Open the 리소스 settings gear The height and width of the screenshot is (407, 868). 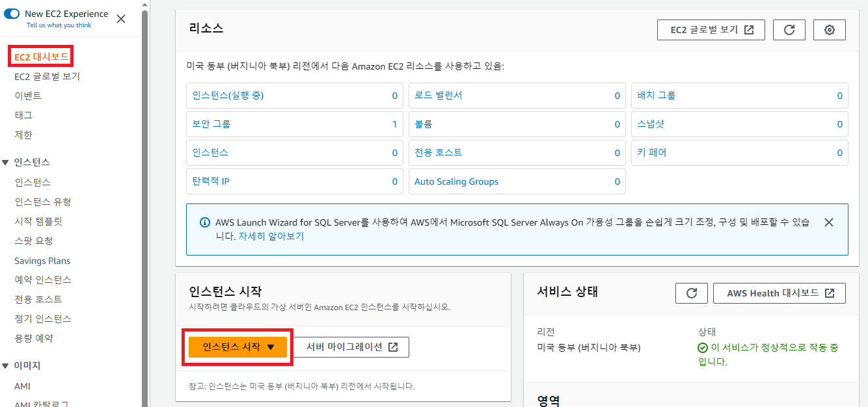click(829, 30)
